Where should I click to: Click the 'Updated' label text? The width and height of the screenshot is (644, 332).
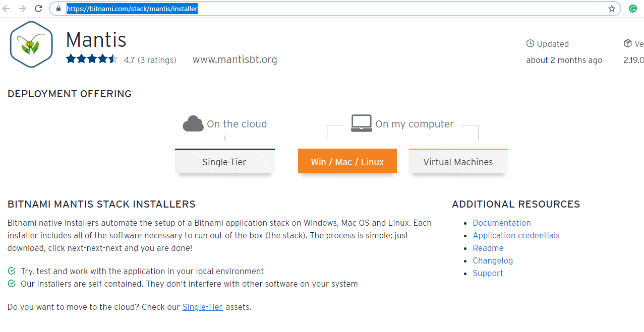[553, 44]
